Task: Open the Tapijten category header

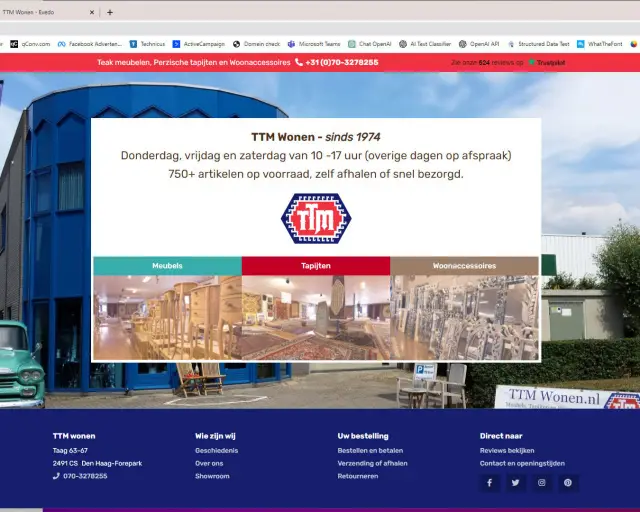Action: pos(316,266)
